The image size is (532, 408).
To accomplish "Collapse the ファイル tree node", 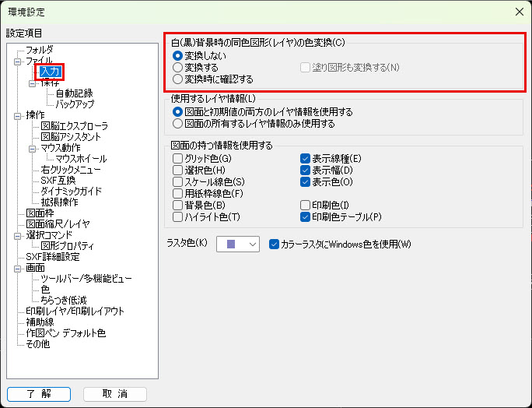I will point(17,61).
